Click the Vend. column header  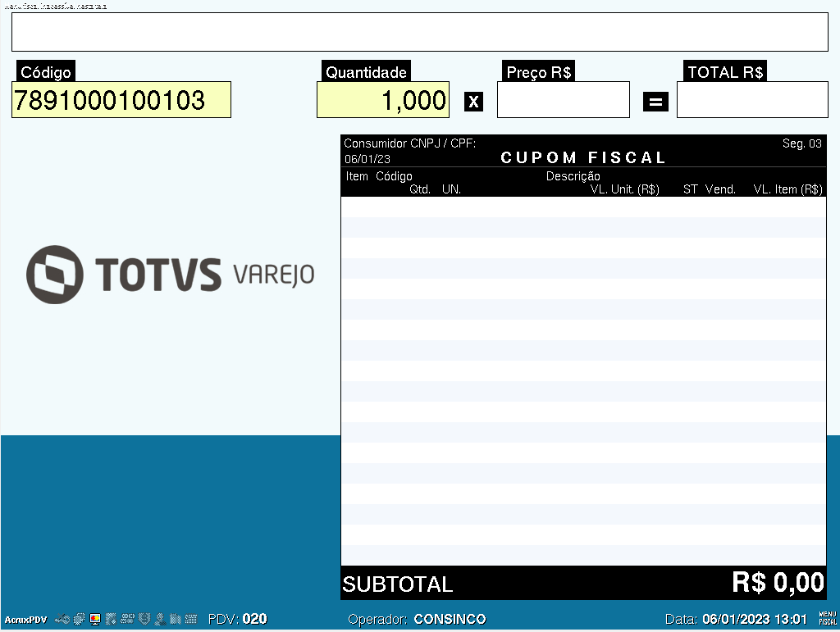[720, 189]
